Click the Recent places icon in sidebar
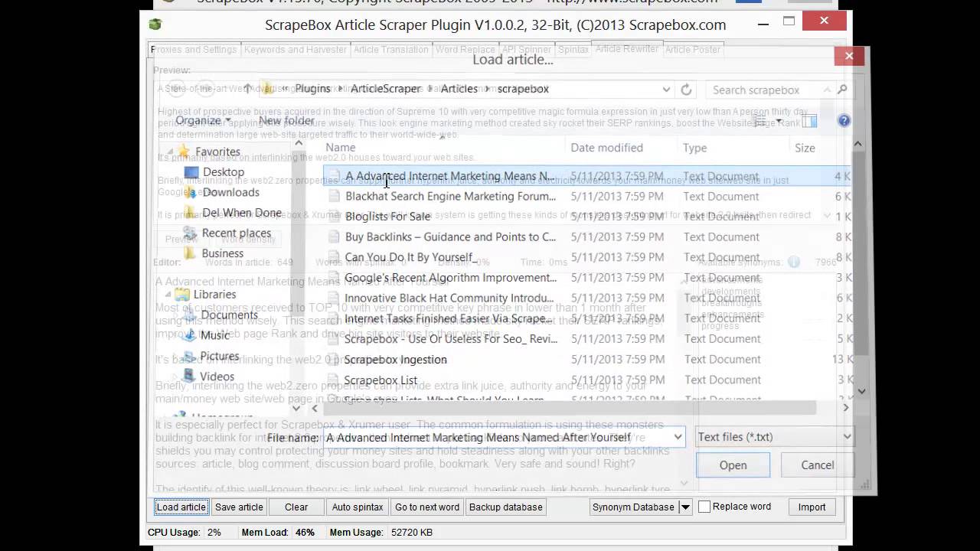Image resolution: width=980 pixels, height=551 pixels. (191, 233)
